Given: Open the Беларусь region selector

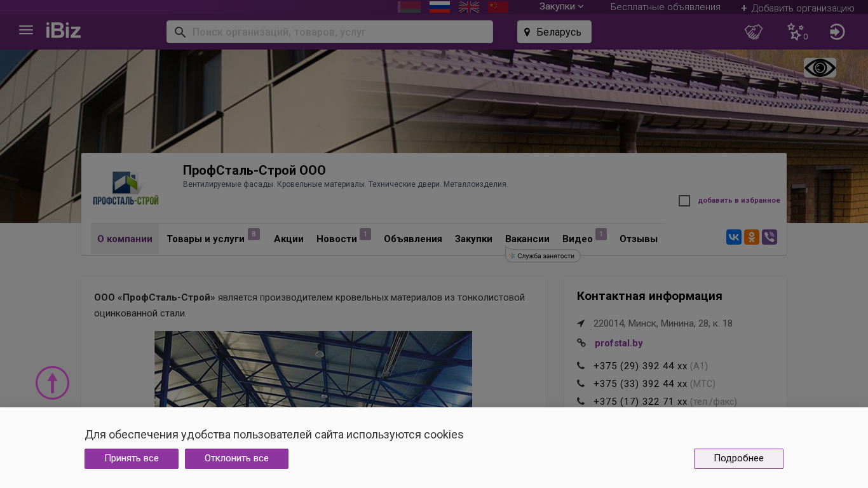Looking at the screenshot, I should (x=554, y=32).
